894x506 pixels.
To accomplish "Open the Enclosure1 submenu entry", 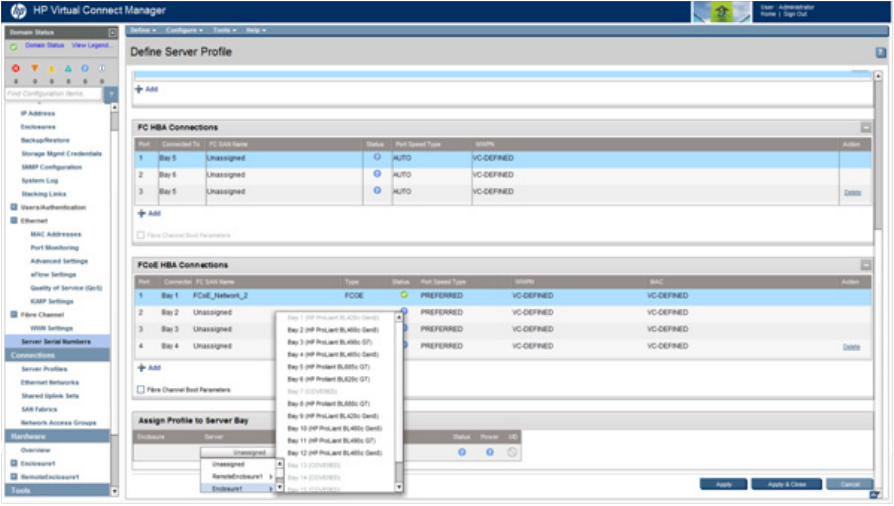I will [x=238, y=489].
